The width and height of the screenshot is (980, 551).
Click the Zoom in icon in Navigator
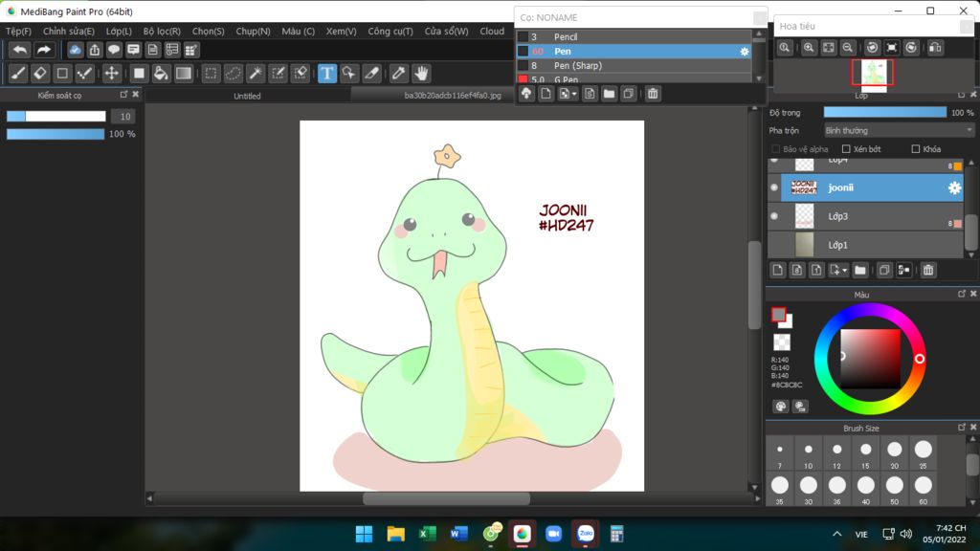[x=809, y=48]
